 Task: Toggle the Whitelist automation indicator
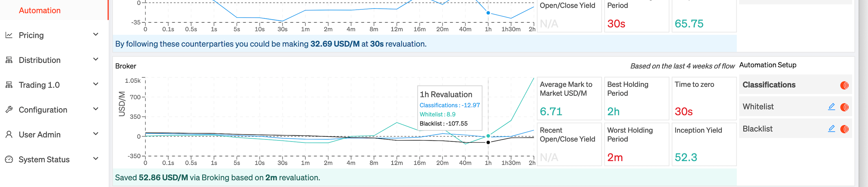(x=844, y=107)
